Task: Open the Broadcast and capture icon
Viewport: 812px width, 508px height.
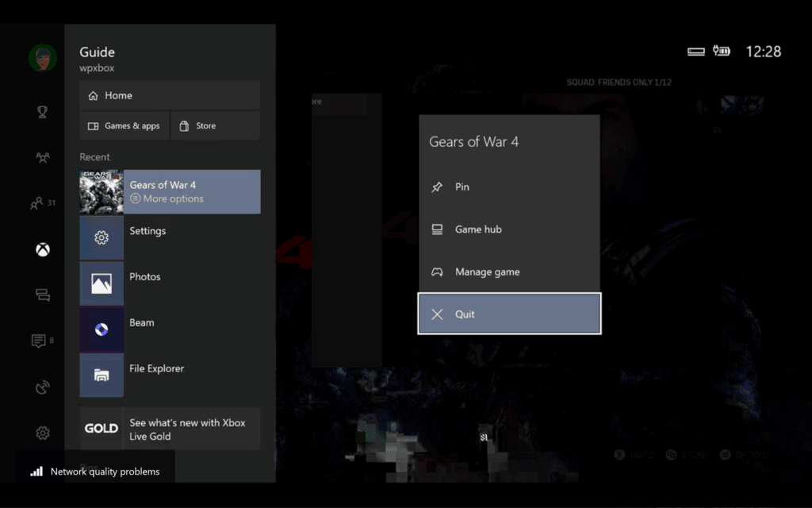Action: point(43,387)
